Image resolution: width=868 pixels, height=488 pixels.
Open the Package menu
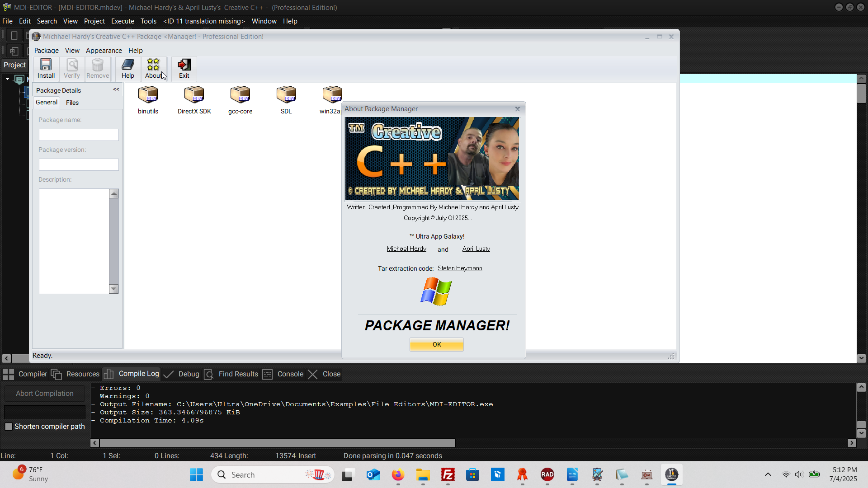coord(47,51)
